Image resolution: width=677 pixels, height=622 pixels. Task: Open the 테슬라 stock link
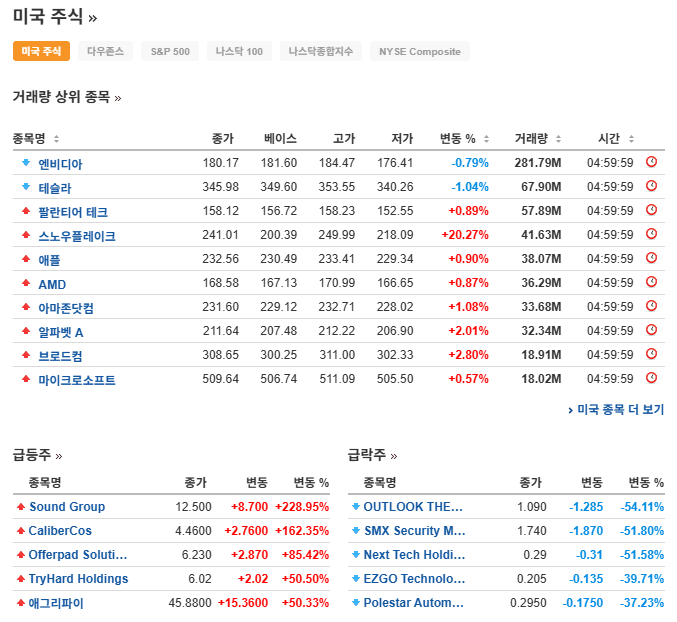coord(55,188)
